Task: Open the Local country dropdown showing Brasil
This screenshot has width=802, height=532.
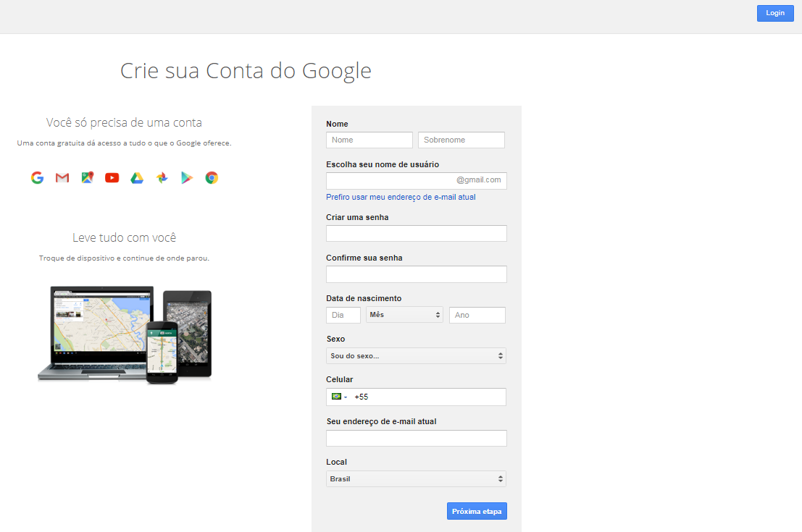Action: pyautogui.click(x=416, y=479)
